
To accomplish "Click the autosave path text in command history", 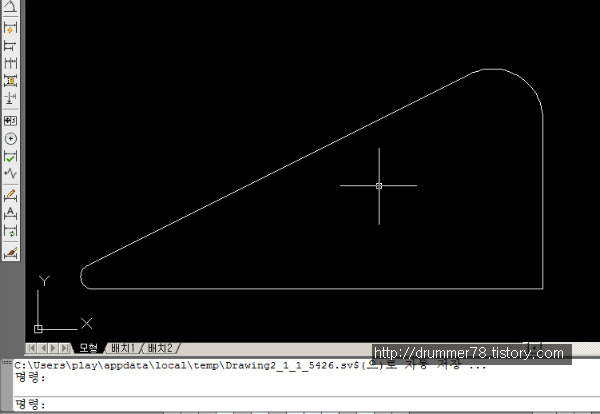I will pyautogui.click(x=250, y=365).
